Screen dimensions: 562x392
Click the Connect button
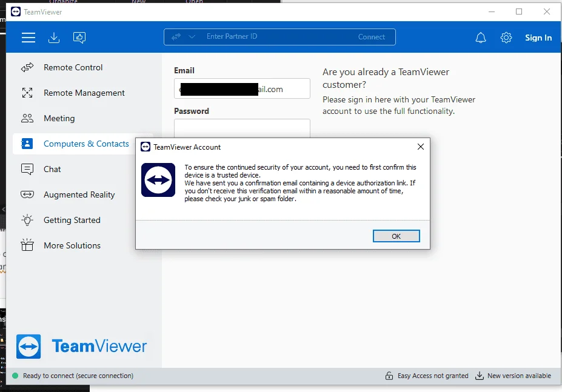point(371,37)
